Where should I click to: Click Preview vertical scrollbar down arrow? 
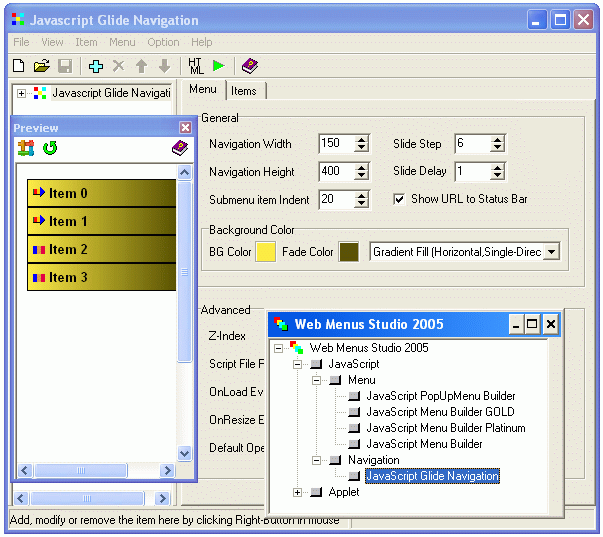coord(185,453)
